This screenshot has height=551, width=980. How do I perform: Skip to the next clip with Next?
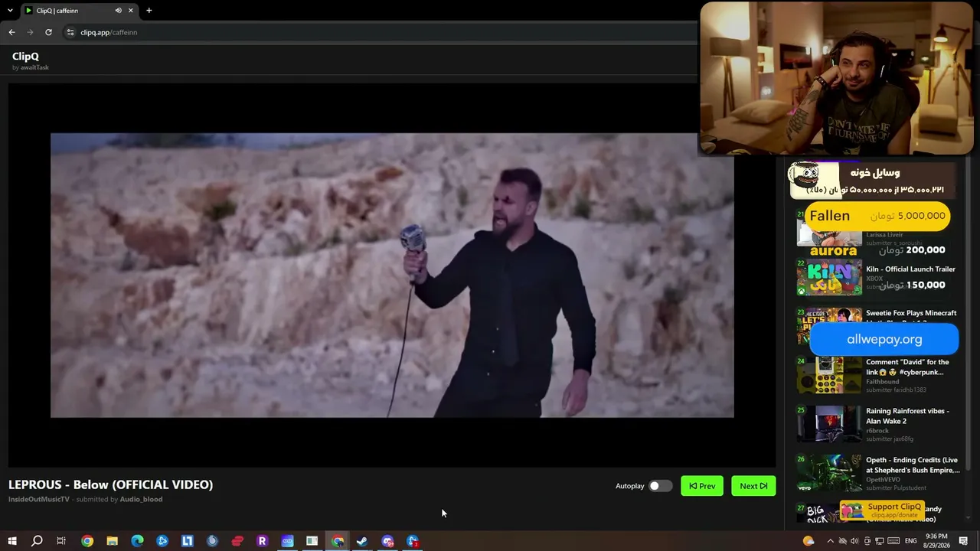(753, 486)
